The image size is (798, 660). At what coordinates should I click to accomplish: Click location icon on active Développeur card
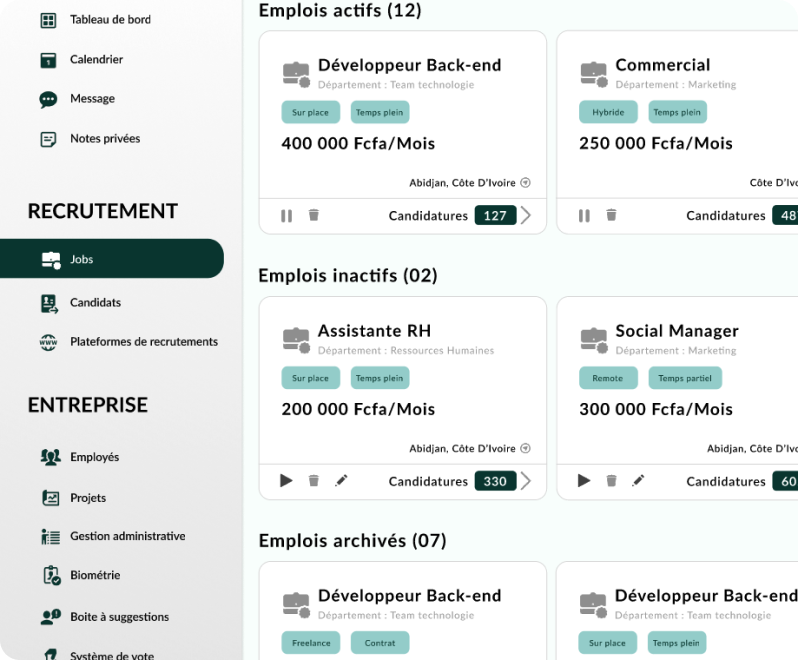(x=525, y=183)
